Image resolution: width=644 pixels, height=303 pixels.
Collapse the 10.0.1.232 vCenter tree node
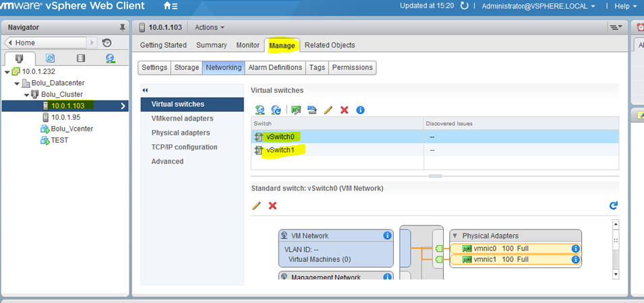pyautogui.click(x=7, y=71)
